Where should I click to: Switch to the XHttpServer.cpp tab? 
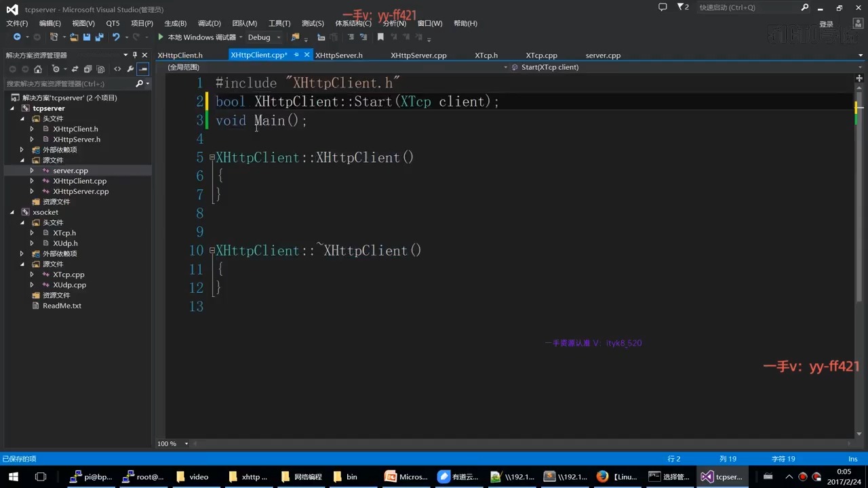[x=418, y=55]
